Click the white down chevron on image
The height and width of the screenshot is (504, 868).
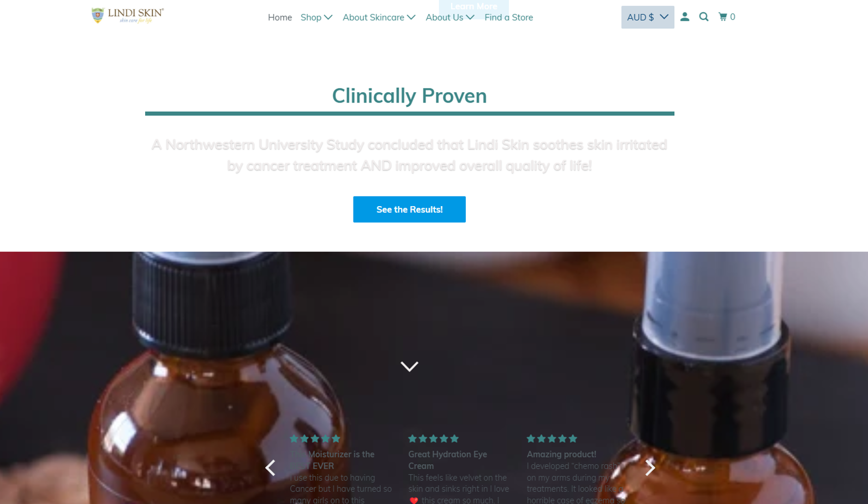click(409, 366)
